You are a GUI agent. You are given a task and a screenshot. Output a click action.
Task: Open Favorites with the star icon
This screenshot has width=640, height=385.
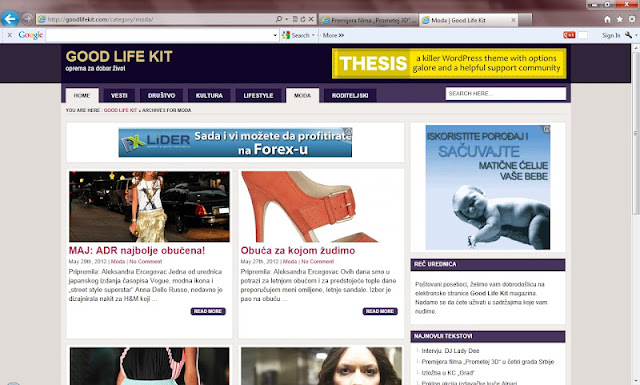620,19
